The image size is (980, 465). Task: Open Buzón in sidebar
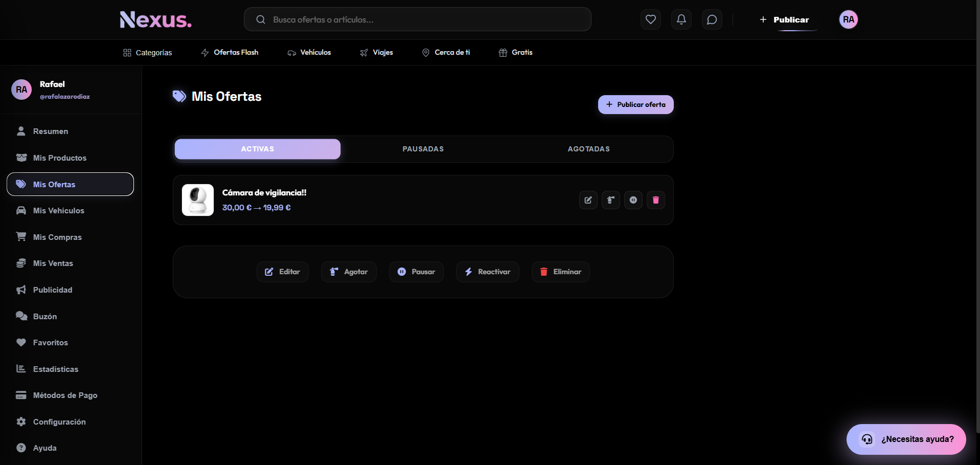[x=71, y=316]
